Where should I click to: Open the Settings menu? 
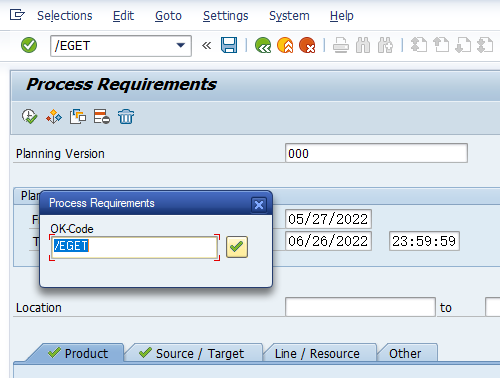tap(226, 16)
